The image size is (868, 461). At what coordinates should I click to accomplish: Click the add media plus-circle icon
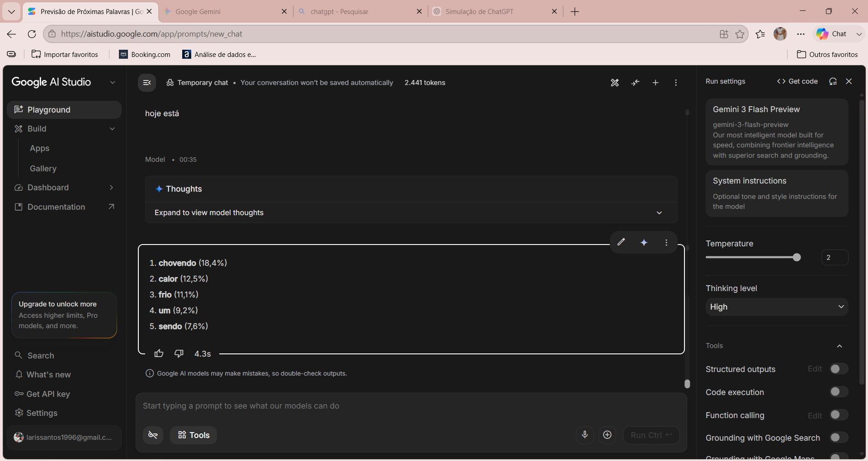point(607,435)
